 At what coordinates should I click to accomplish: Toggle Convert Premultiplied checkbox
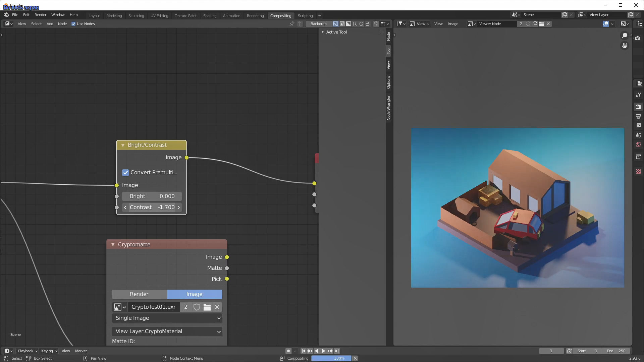(x=125, y=173)
